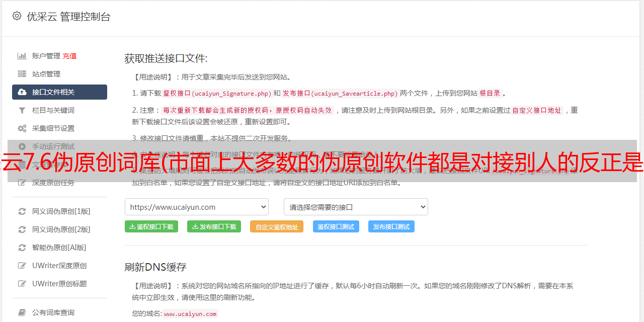The width and height of the screenshot is (644, 322).
Task: Click the 获取推送接口文件 heading
Action: pos(166,58)
